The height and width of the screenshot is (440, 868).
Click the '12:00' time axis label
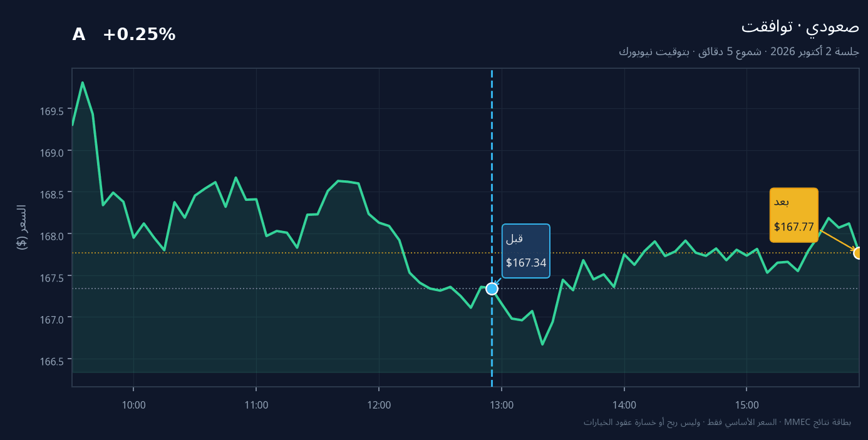coord(379,405)
